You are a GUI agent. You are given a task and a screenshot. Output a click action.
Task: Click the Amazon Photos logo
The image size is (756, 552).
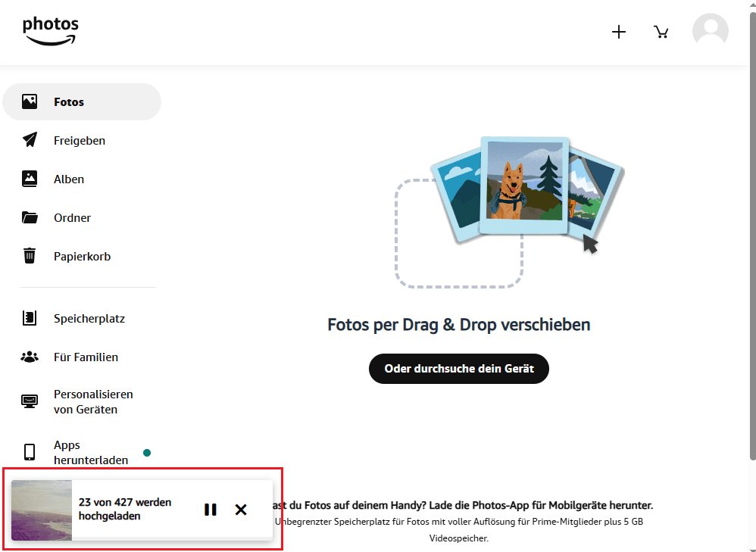point(51,31)
